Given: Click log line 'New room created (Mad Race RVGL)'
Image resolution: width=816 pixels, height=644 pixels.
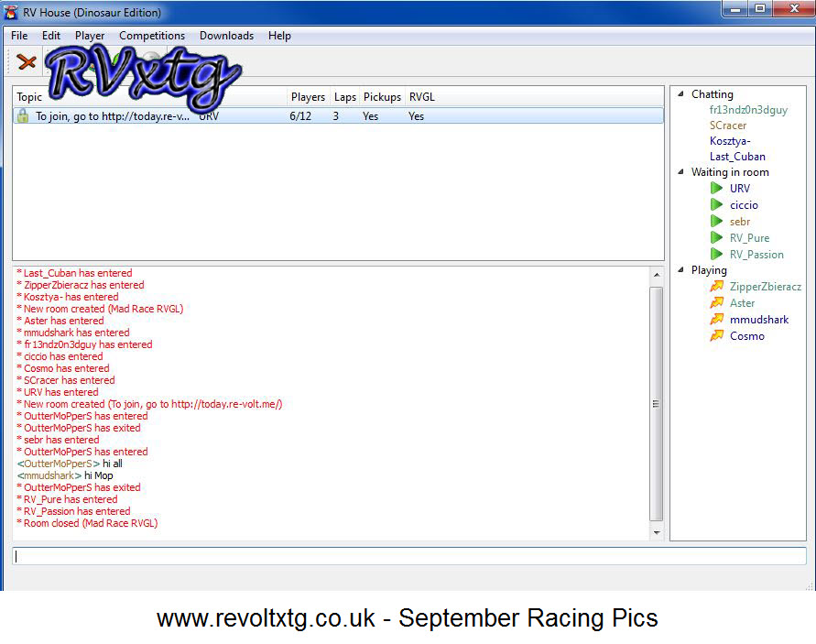Looking at the screenshot, I should [x=100, y=309].
